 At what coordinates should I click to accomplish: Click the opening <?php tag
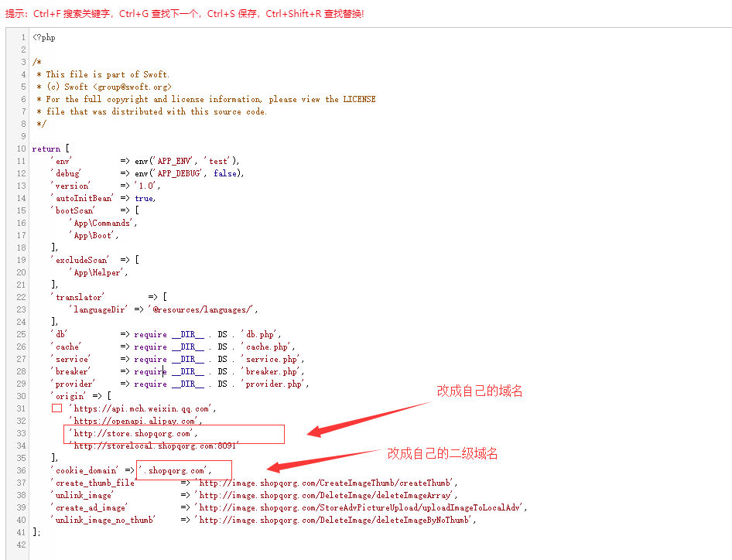pyautogui.click(x=44, y=37)
